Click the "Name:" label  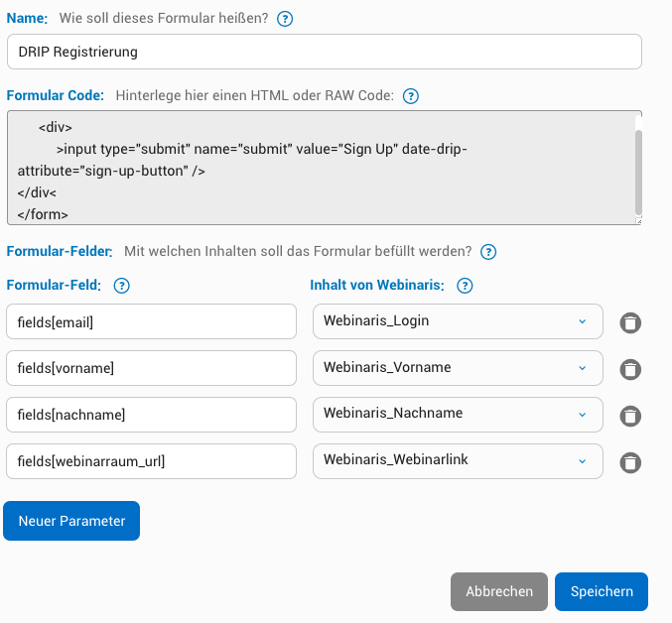(27, 19)
